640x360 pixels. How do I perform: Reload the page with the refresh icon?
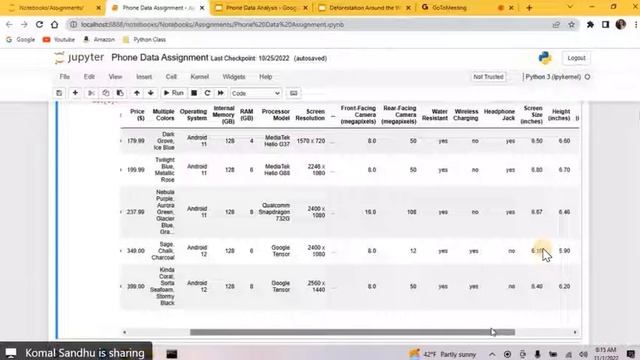tap(39, 24)
